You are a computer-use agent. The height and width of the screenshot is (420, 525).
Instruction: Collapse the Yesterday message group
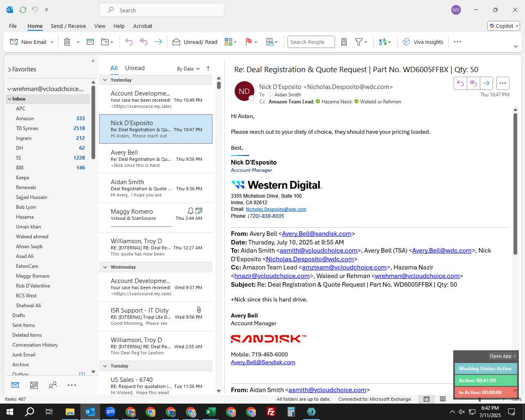point(105,80)
